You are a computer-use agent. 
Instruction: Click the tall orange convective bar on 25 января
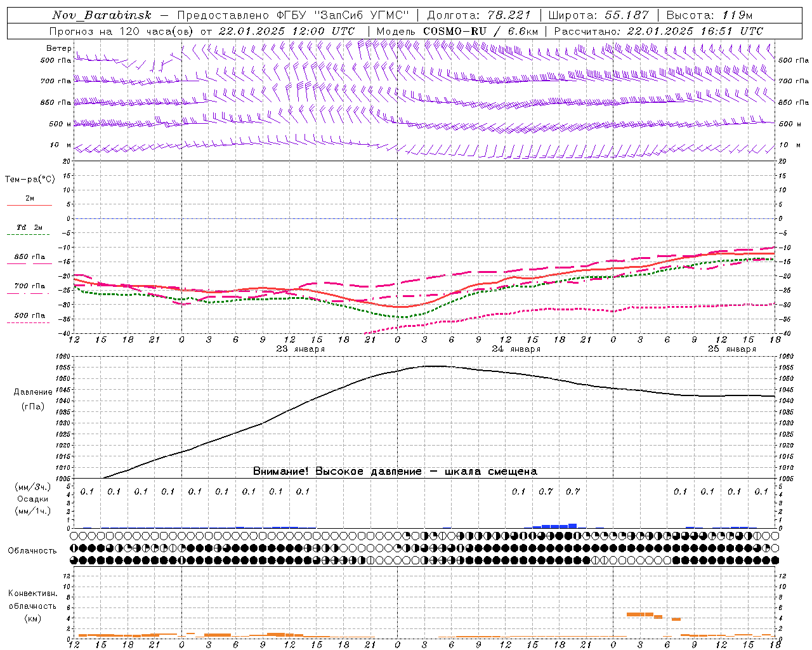[x=639, y=614]
